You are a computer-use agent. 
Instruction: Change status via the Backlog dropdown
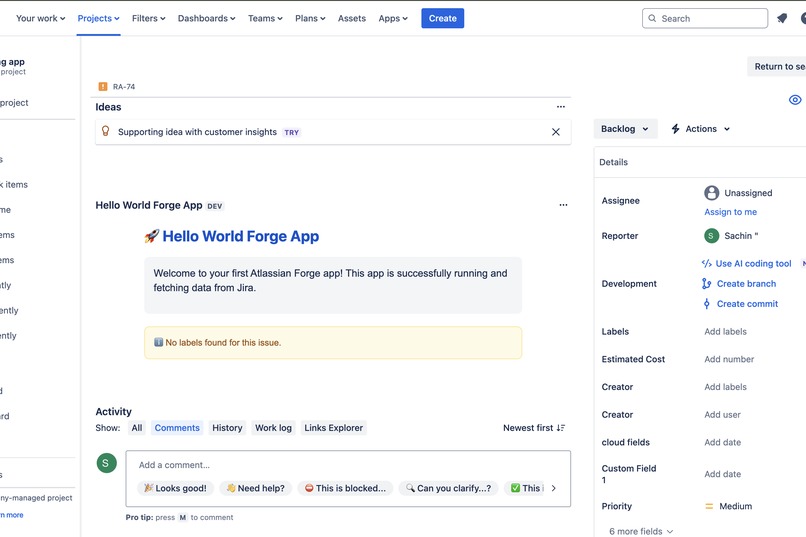(x=625, y=129)
